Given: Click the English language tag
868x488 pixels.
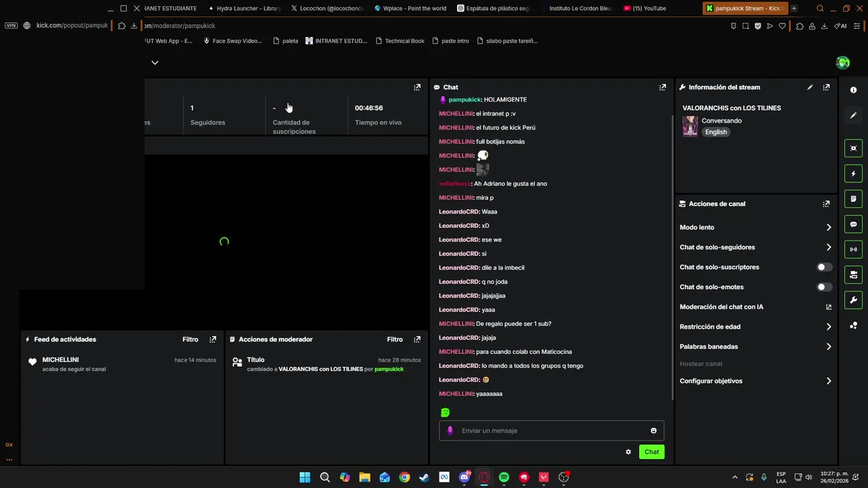Looking at the screenshot, I should click(715, 132).
